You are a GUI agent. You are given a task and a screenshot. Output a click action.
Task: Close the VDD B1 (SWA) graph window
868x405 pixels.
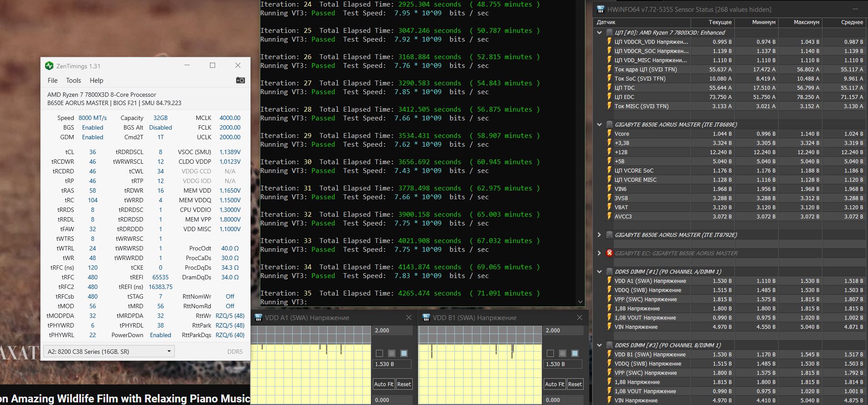579,317
